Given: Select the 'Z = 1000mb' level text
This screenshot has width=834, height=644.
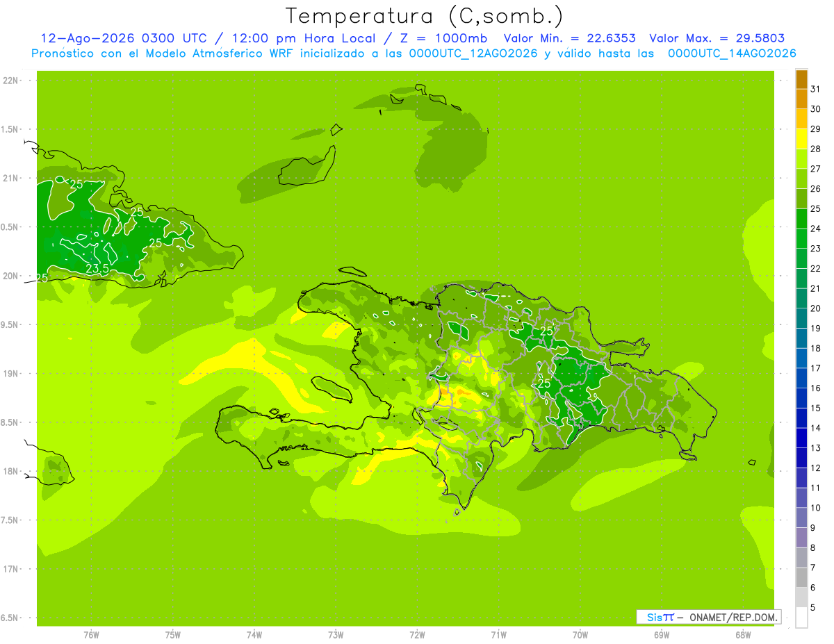Looking at the screenshot, I should (x=444, y=38).
